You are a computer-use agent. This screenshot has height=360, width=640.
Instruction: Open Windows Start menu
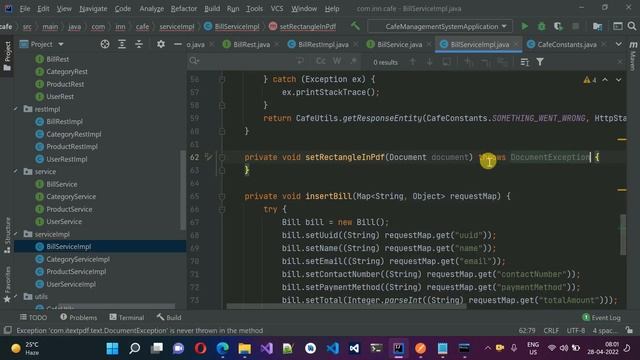[x=112, y=348]
